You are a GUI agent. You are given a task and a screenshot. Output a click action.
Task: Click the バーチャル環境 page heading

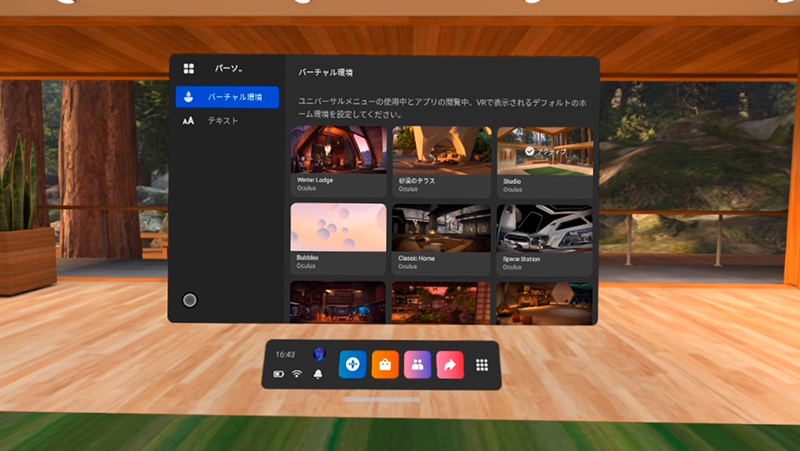[326, 72]
